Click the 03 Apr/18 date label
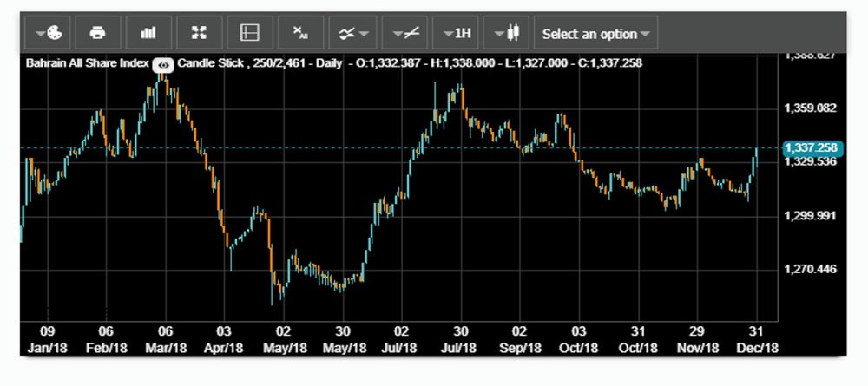868x386 pixels. point(224,339)
